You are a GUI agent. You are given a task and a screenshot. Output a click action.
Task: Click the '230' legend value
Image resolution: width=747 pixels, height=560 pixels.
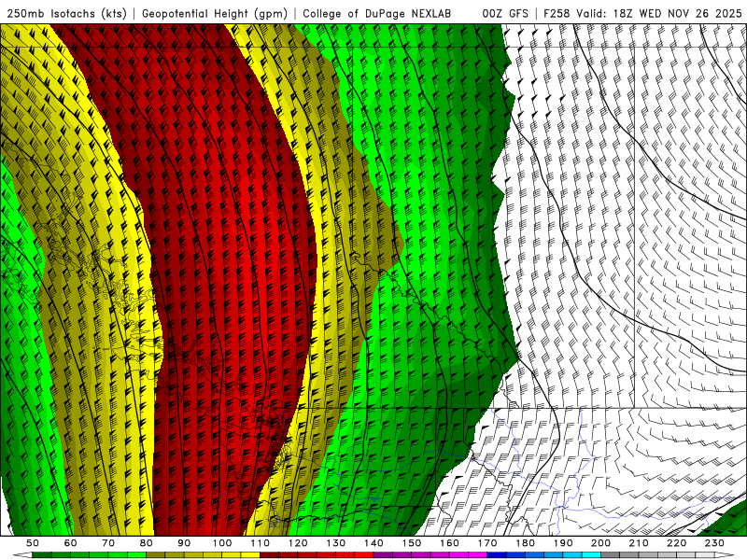pos(714,543)
